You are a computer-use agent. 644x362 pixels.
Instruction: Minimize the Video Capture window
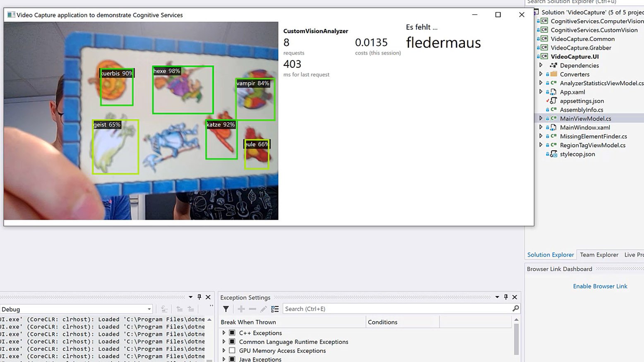click(x=475, y=14)
